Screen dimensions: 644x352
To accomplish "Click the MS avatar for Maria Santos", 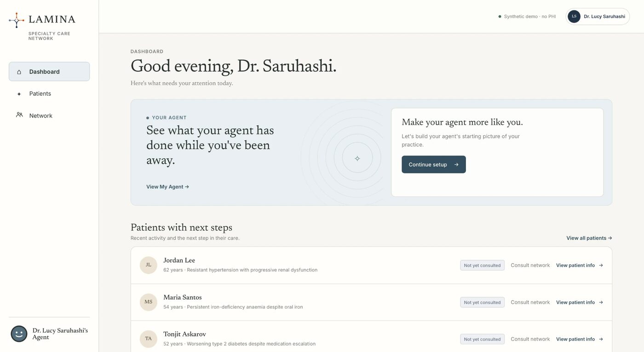I will click(149, 302).
